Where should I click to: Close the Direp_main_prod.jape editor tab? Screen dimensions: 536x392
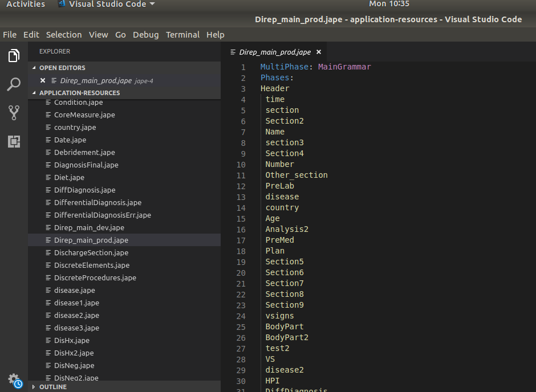pos(318,52)
